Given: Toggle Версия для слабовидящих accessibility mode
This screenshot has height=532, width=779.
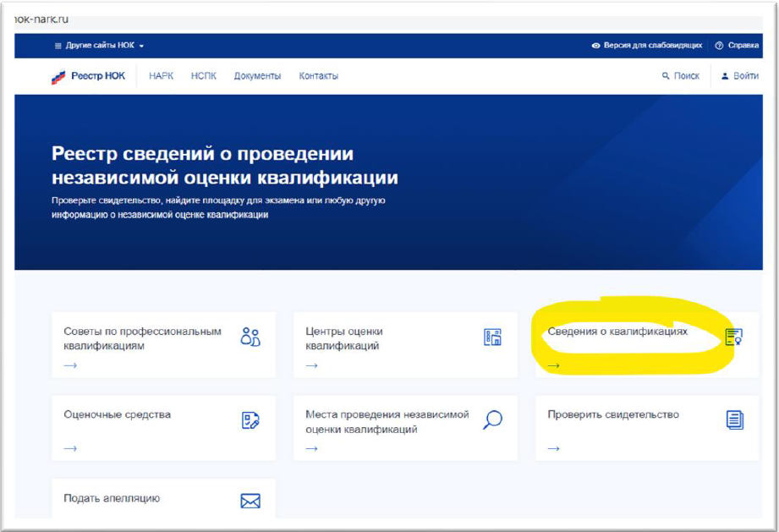Looking at the screenshot, I should [646, 46].
